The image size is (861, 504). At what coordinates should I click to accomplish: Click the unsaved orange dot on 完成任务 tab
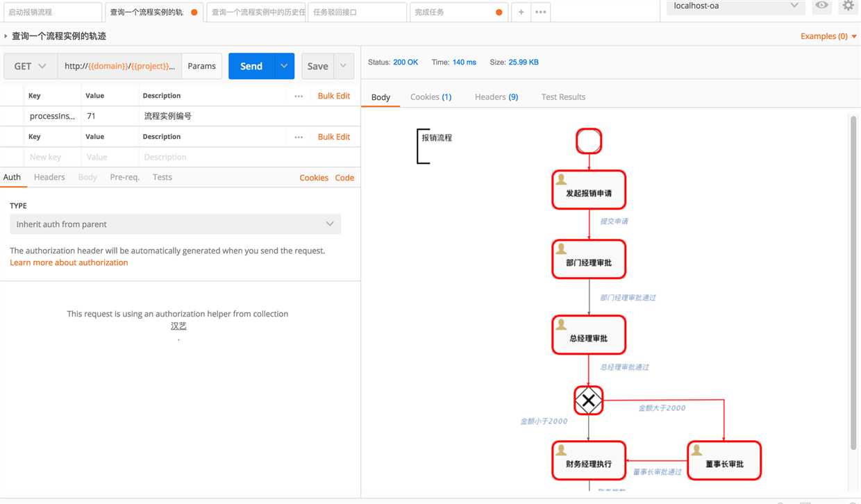[499, 12]
